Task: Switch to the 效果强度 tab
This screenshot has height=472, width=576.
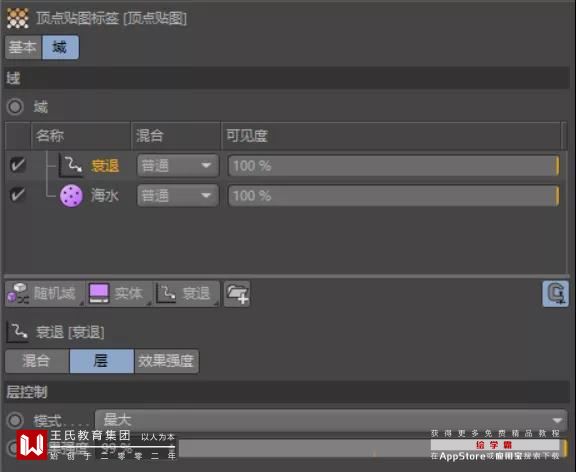Action: [166, 361]
